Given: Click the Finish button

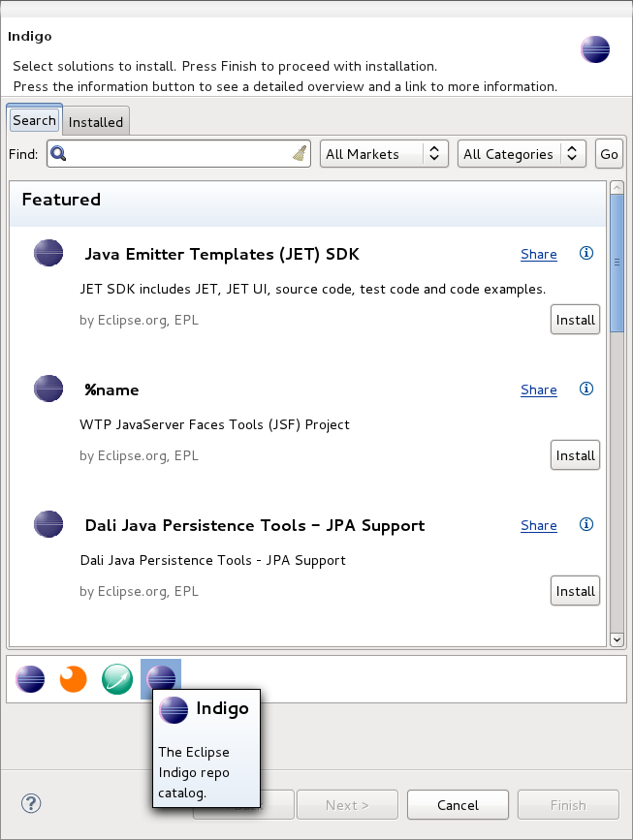Looking at the screenshot, I should (568, 805).
